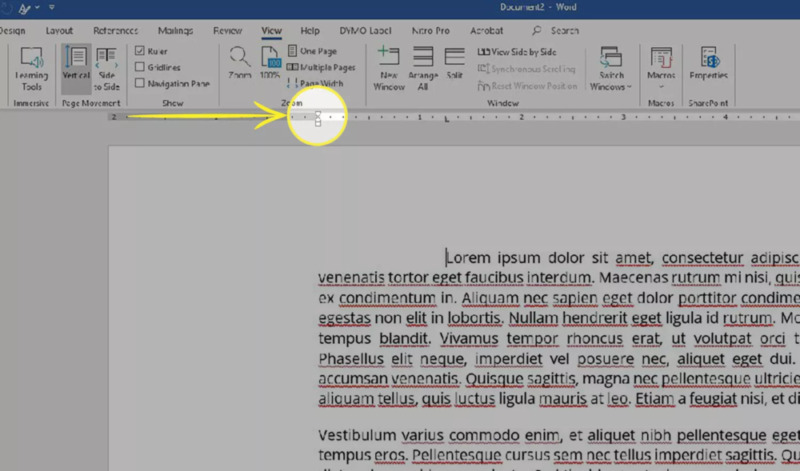Click the word 'venenatis' starting the second line
The image size is (800, 471).
[x=351, y=278]
